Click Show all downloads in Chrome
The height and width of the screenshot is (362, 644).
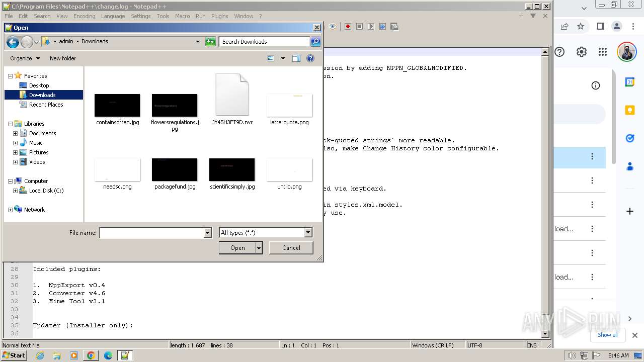(x=608, y=335)
